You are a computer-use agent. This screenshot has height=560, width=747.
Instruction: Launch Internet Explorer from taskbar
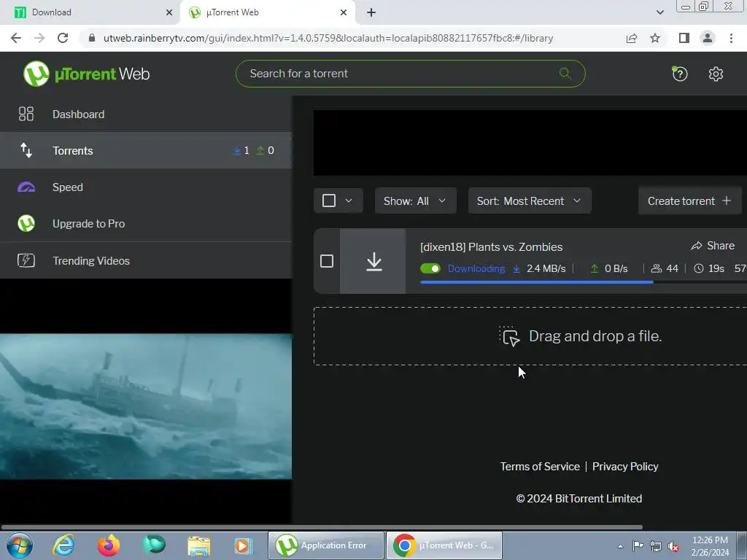63,545
